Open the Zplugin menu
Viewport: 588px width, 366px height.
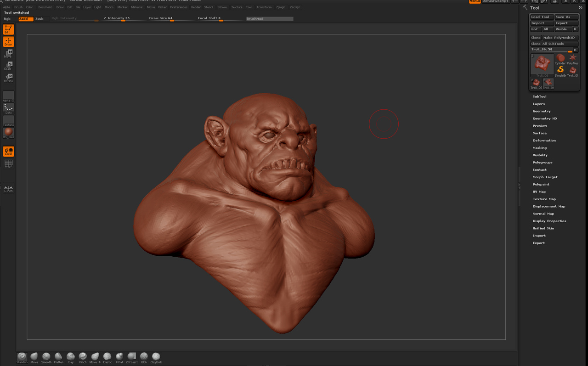(x=281, y=7)
